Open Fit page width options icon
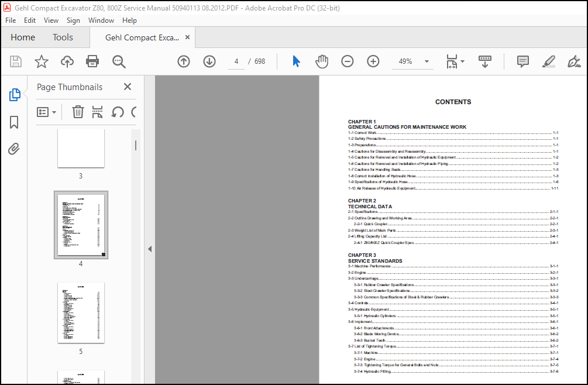Viewport: 588px width, 385px height. click(x=452, y=61)
